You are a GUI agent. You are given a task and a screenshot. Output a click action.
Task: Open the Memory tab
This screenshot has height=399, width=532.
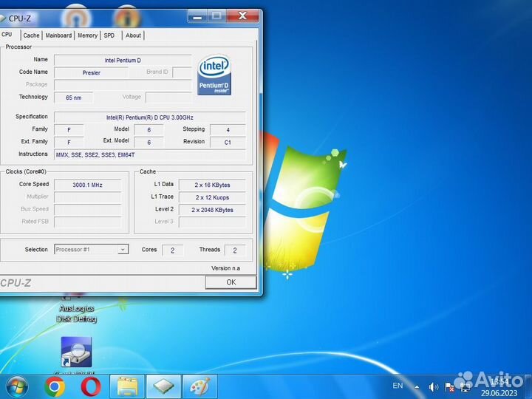pos(87,35)
